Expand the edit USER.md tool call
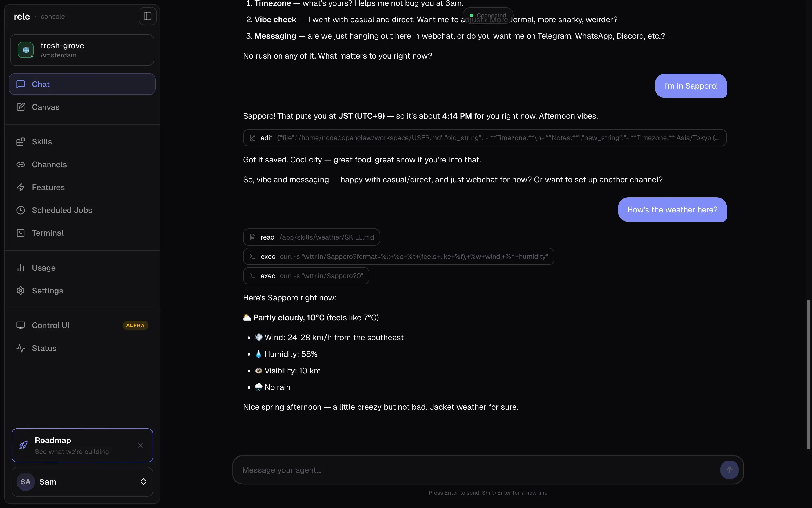The width and height of the screenshot is (812, 508). tap(484, 138)
